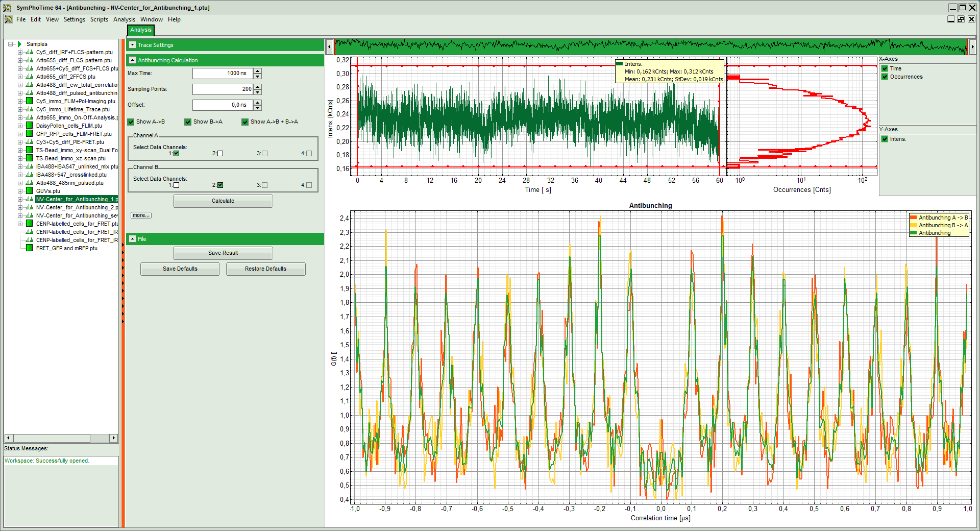Viewport: 980px width, 531px height.
Task: Collapse the Antibunching Calculation section
Action: coord(133,60)
